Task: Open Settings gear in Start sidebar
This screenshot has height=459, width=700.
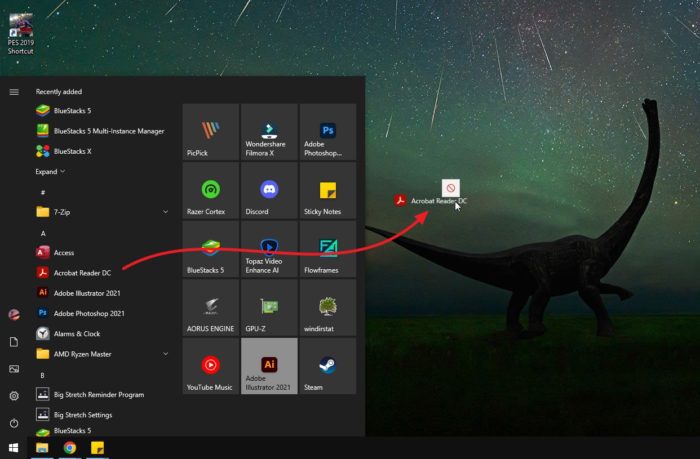Action: pyautogui.click(x=14, y=396)
